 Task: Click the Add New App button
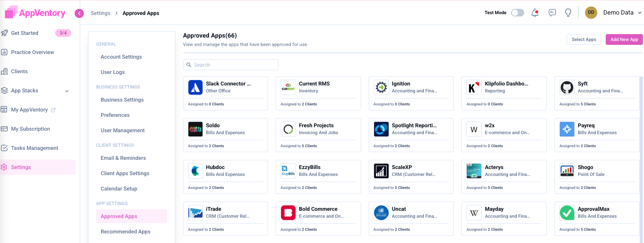[x=624, y=39]
